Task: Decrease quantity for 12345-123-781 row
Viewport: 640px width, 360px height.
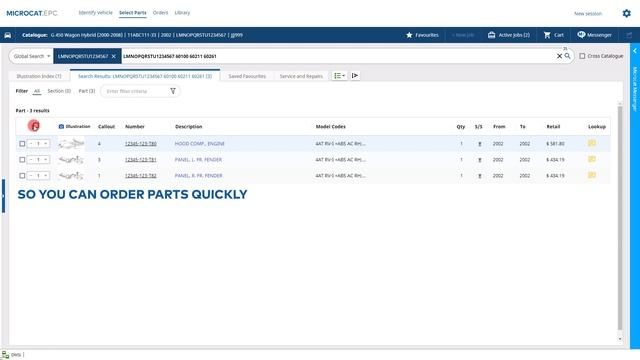Action: 31,160
